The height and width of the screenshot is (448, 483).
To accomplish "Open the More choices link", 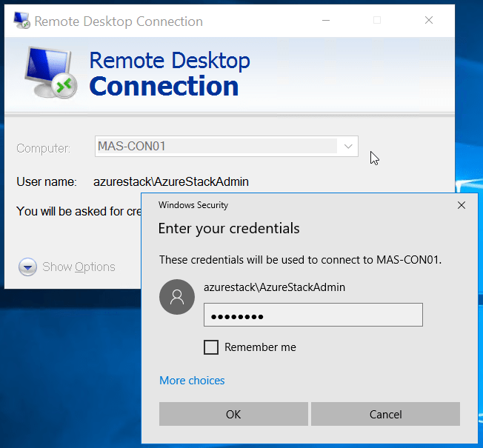I will click(192, 381).
